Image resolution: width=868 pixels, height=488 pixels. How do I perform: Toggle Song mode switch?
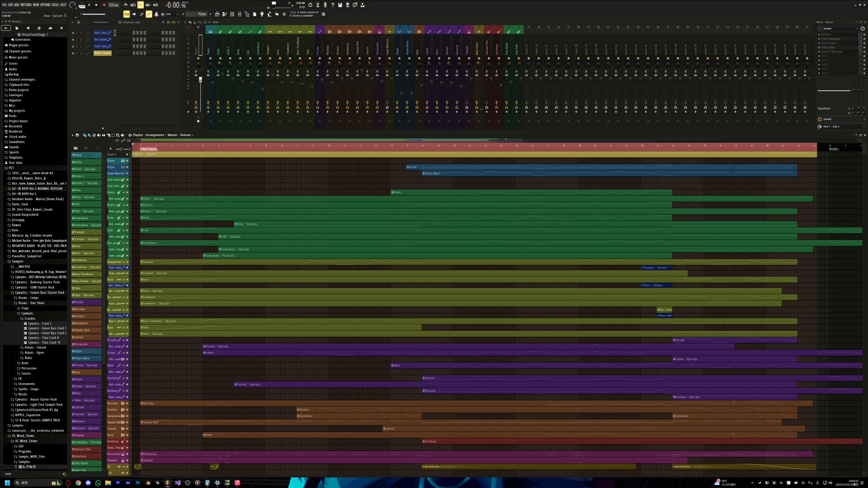point(82,5)
